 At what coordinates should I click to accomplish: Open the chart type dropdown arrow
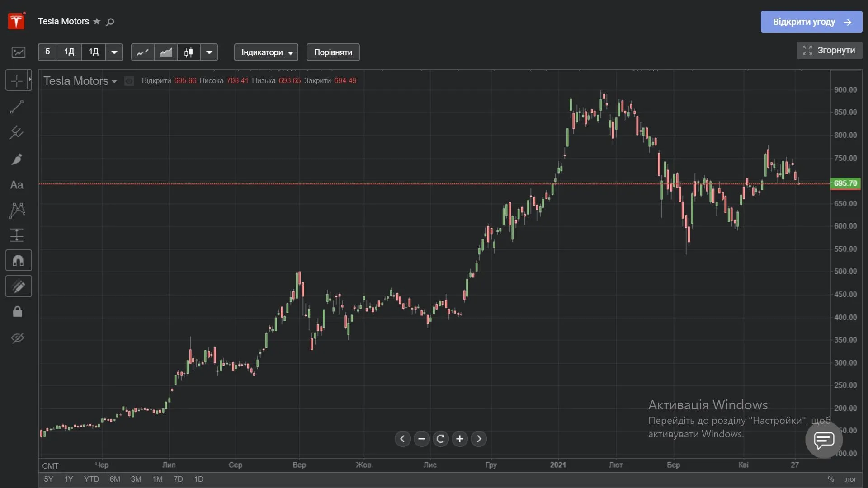tap(209, 52)
